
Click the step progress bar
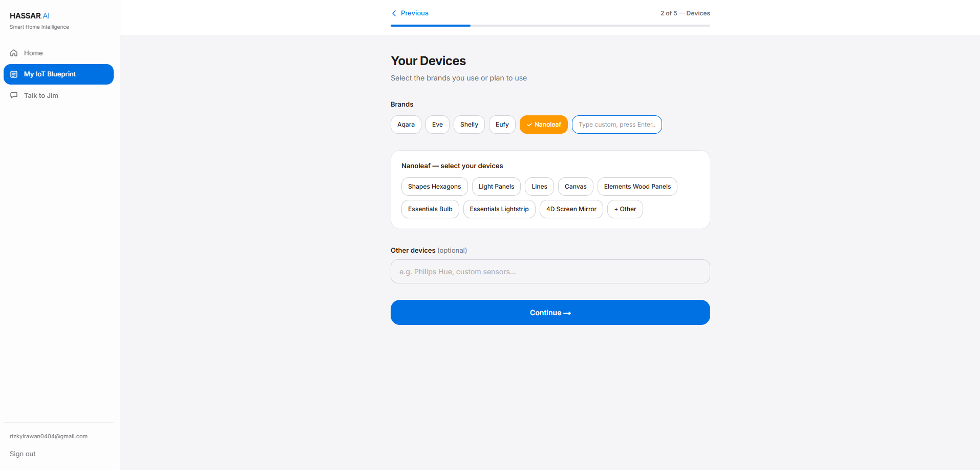(550, 26)
